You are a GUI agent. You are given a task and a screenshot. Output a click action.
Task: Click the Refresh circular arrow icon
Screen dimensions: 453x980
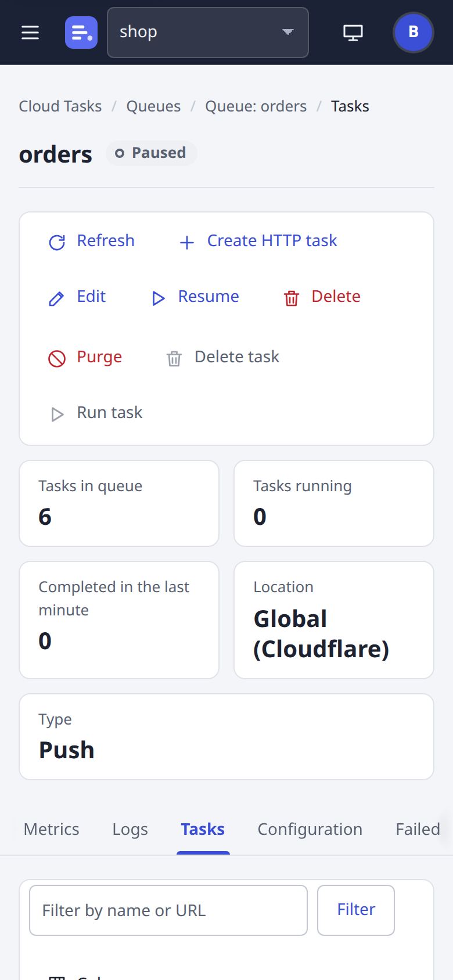click(57, 242)
